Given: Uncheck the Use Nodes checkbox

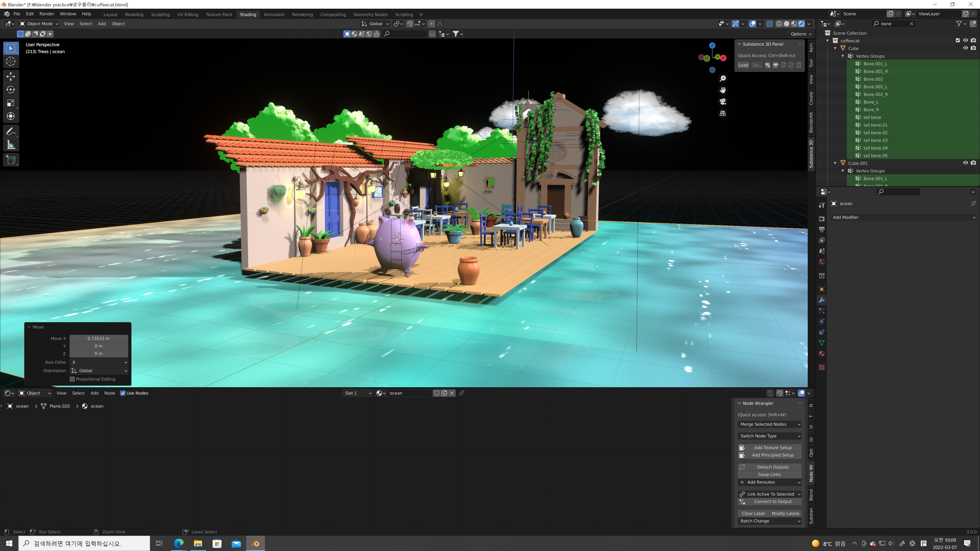Looking at the screenshot, I should click(x=123, y=393).
